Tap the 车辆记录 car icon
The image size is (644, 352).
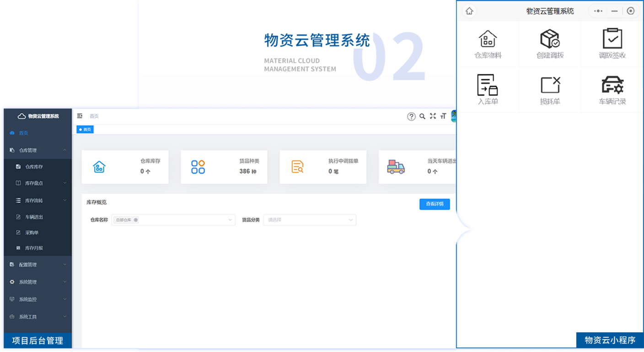612,85
